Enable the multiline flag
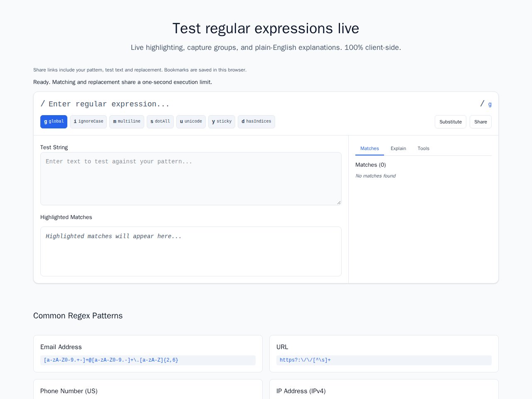Image resolution: width=532 pixels, height=399 pixels. pyautogui.click(x=127, y=122)
